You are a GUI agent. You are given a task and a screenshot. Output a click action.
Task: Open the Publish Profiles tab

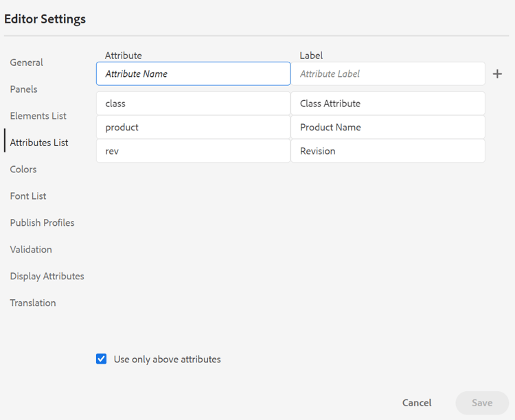pyautogui.click(x=43, y=223)
